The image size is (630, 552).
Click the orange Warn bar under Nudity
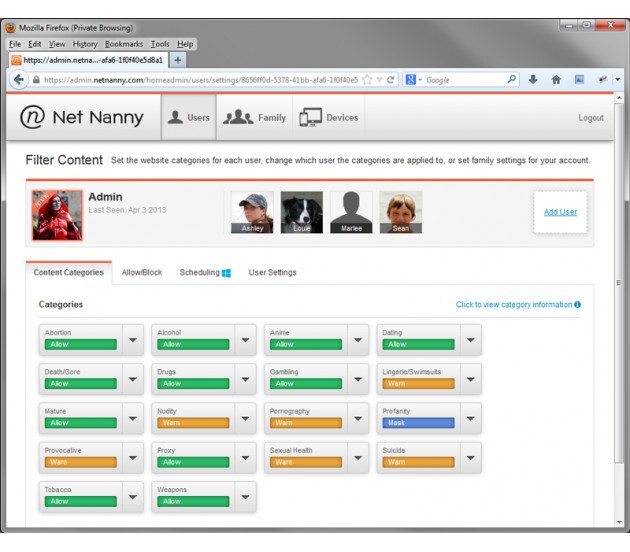[x=193, y=423]
